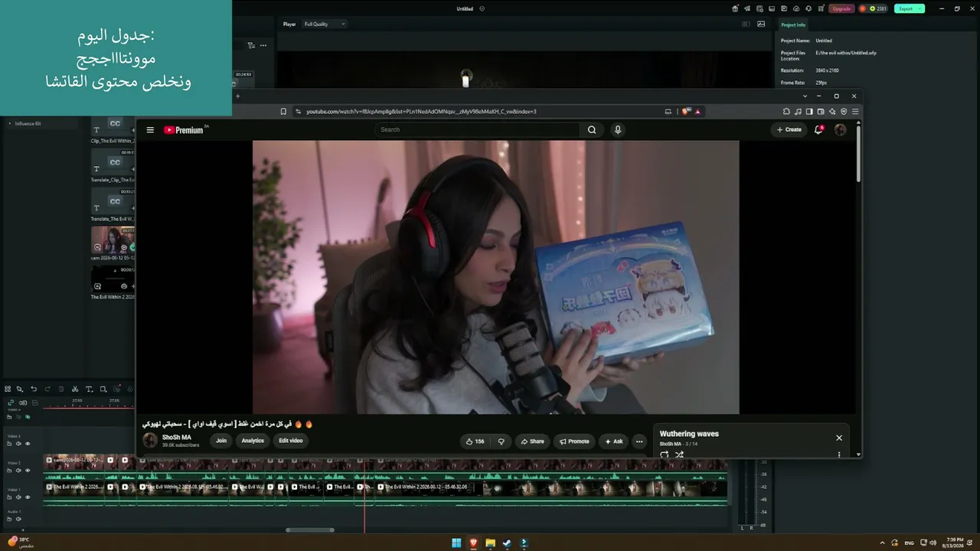Switch to the Project Info tab
Image resolution: width=980 pixels, height=551 pixels.
(792, 24)
